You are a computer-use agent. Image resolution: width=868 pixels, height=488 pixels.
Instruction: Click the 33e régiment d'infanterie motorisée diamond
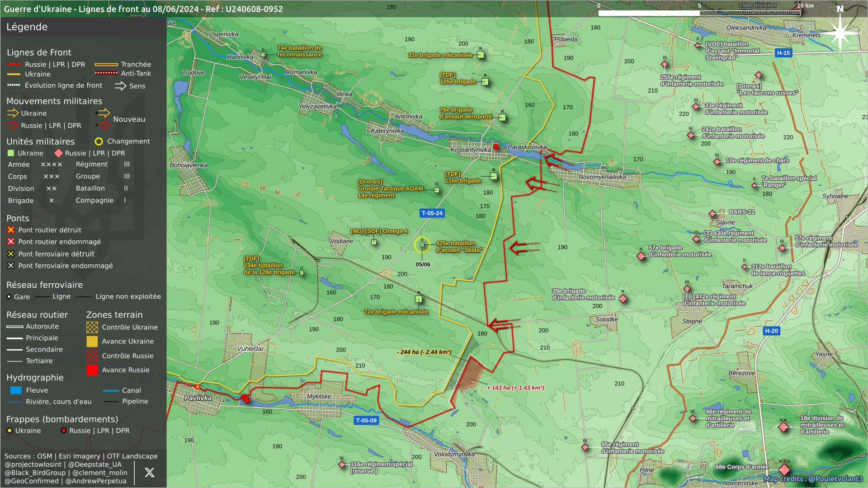click(696, 107)
